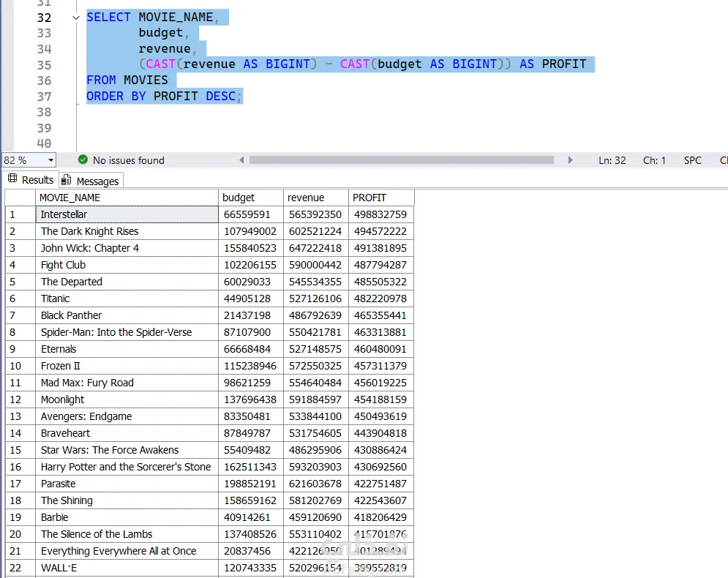Click the Avengers: Endgame cell

127,416
